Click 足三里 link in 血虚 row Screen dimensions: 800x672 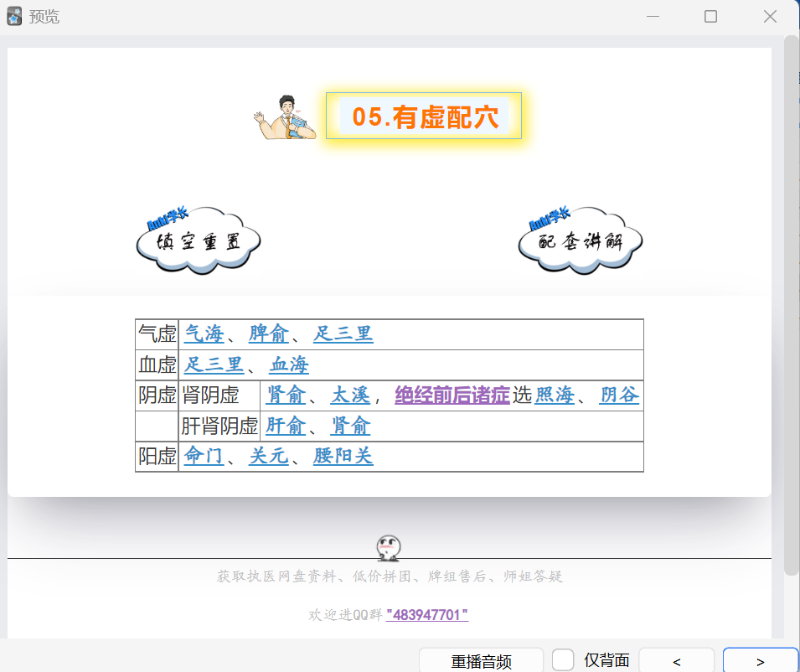pyautogui.click(x=214, y=364)
